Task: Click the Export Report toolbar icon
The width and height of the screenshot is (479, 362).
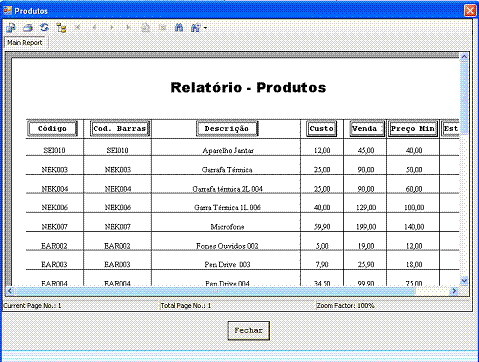Action: [x=11, y=28]
